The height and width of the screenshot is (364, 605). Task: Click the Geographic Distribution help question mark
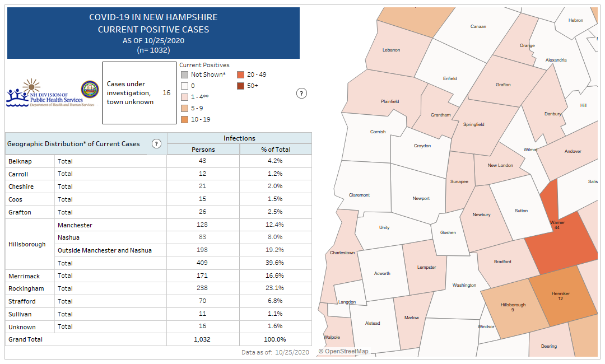point(156,144)
